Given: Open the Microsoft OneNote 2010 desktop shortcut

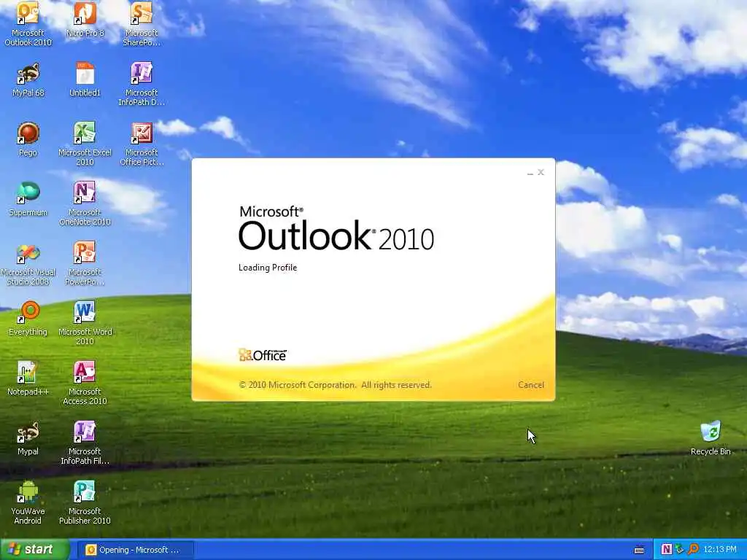Looking at the screenshot, I should click(x=85, y=203).
